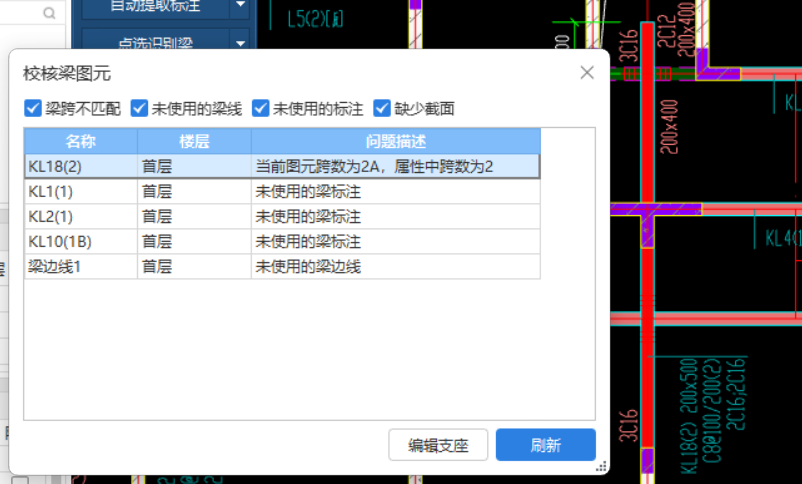This screenshot has width=802, height=484.
Task: Select the KL10(1B) row name cell
Action: (x=81, y=241)
